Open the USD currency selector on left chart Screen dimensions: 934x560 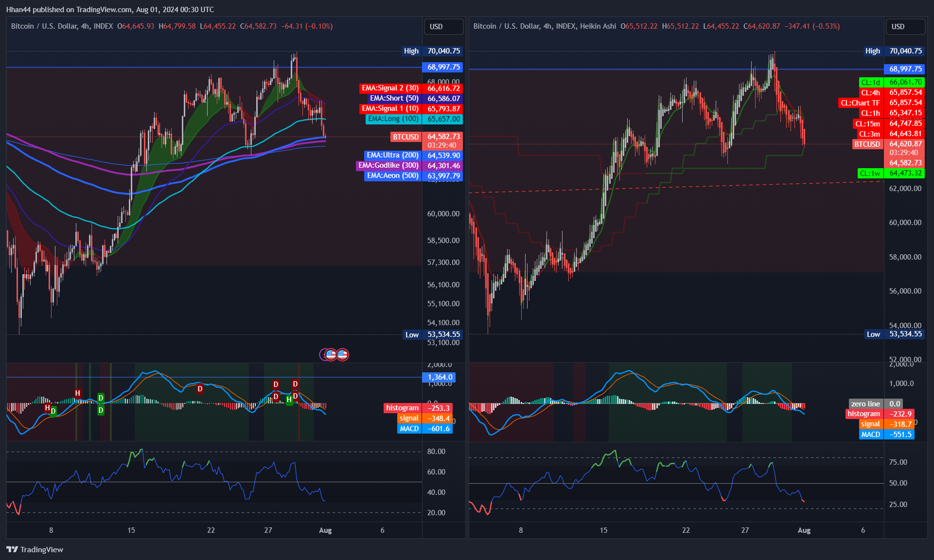tap(443, 27)
